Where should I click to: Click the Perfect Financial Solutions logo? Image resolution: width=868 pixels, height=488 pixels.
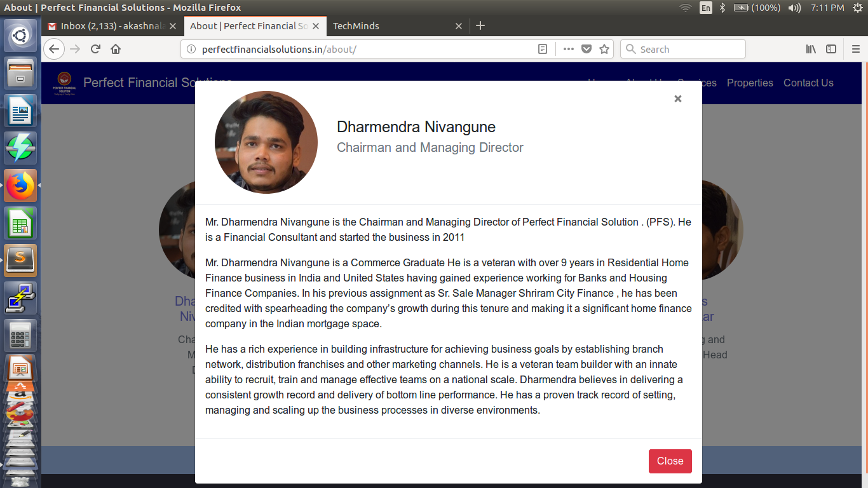[64, 83]
